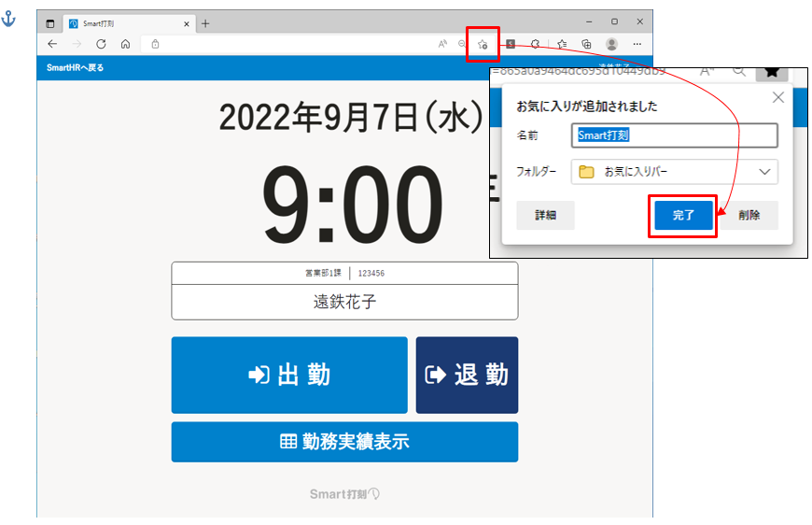The width and height of the screenshot is (812, 525).
Task: Open 勤務実績表示 work records
Action: (344, 442)
